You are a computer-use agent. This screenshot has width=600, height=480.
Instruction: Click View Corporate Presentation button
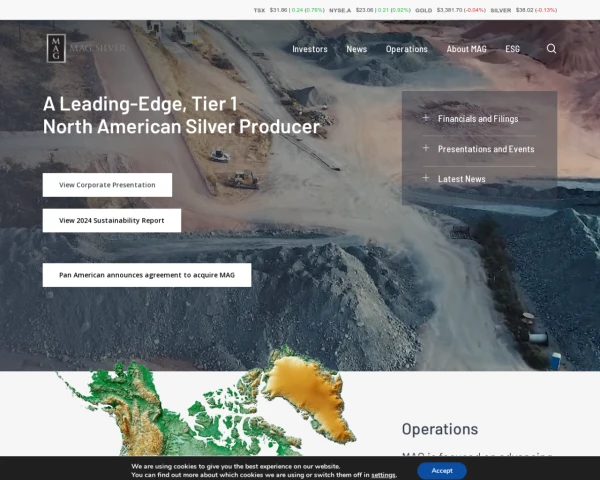(107, 185)
